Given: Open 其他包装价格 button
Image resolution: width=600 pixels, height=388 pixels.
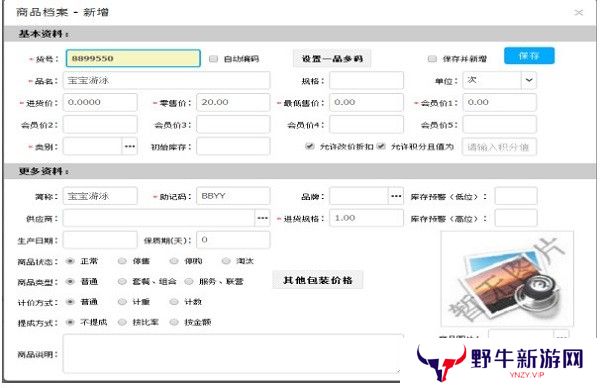Looking at the screenshot, I should pos(318,280).
